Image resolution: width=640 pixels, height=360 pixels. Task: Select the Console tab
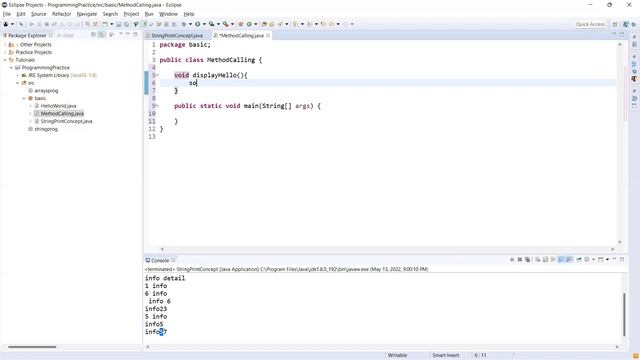pos(160,260)
